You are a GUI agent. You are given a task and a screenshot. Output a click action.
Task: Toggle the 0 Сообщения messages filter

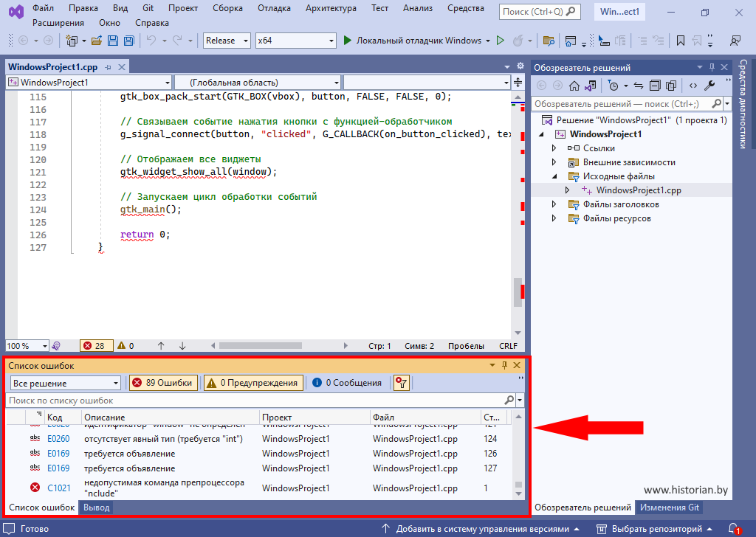pyautogui.click(x=346, y=383)
